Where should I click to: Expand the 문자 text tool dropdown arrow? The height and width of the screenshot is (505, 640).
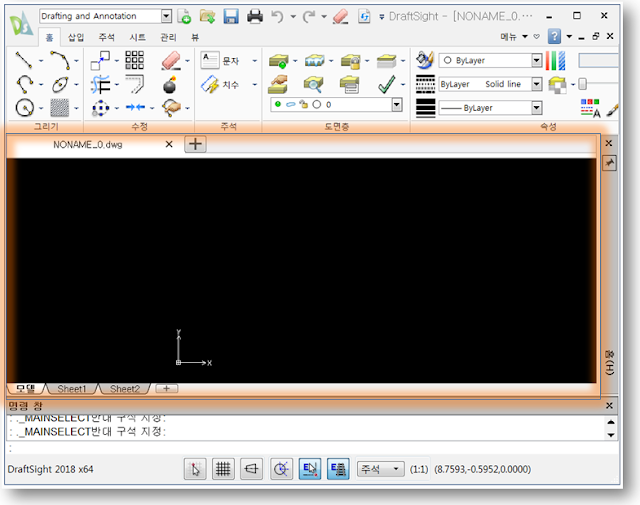255,61
